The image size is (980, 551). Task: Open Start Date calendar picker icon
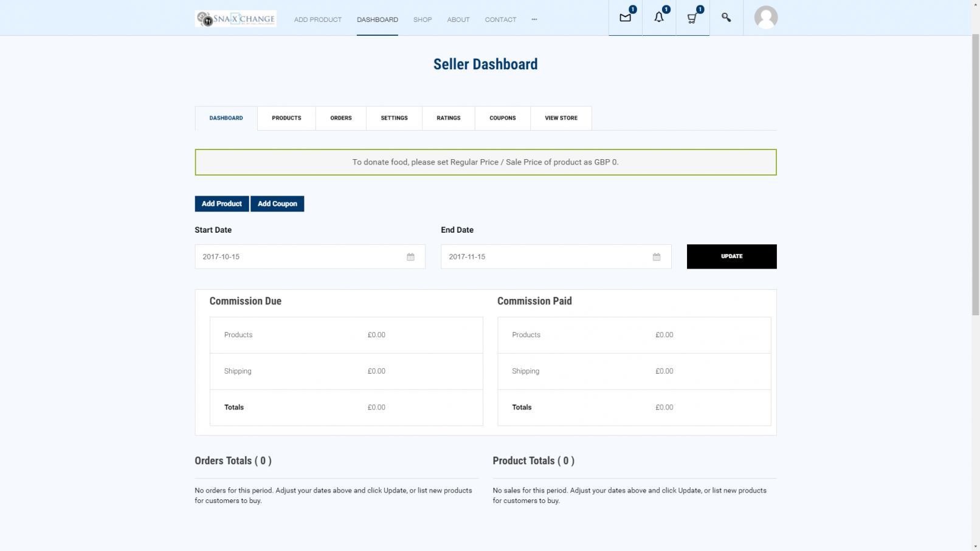pos(410,257)
